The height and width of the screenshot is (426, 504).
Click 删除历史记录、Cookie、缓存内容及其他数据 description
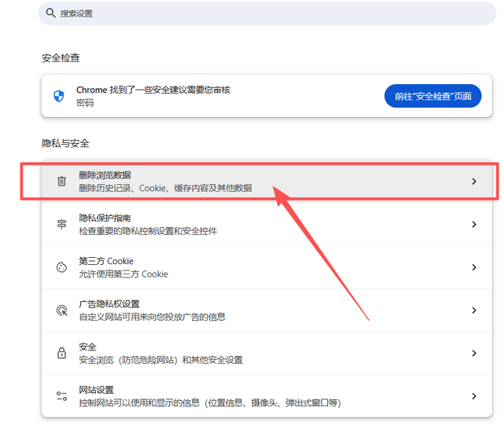click(x=165, y=188)
